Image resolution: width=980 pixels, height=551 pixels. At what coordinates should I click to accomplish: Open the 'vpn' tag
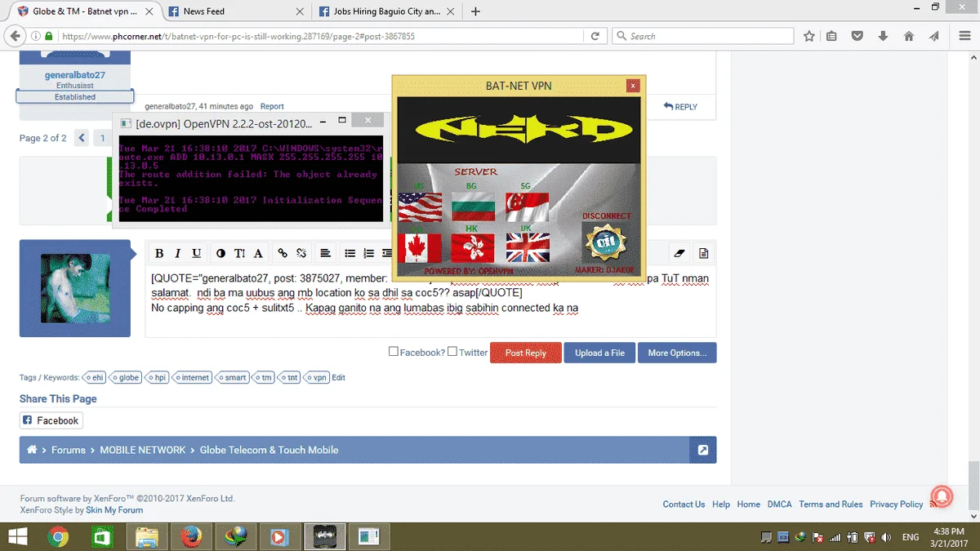(x=316, y=378)
